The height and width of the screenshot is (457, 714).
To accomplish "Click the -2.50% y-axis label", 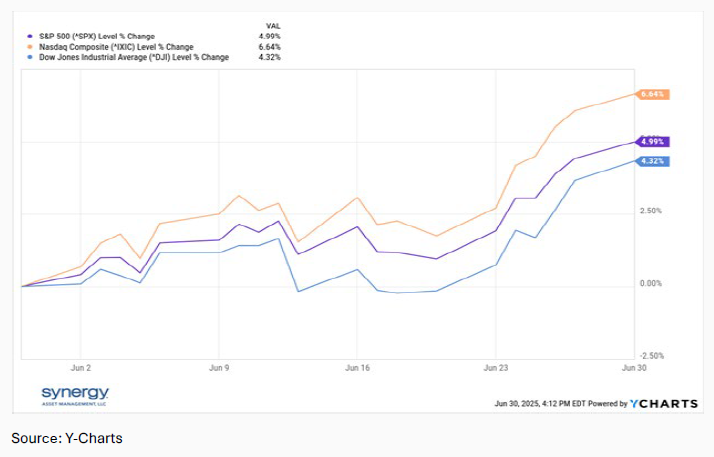I will (650, 355).
